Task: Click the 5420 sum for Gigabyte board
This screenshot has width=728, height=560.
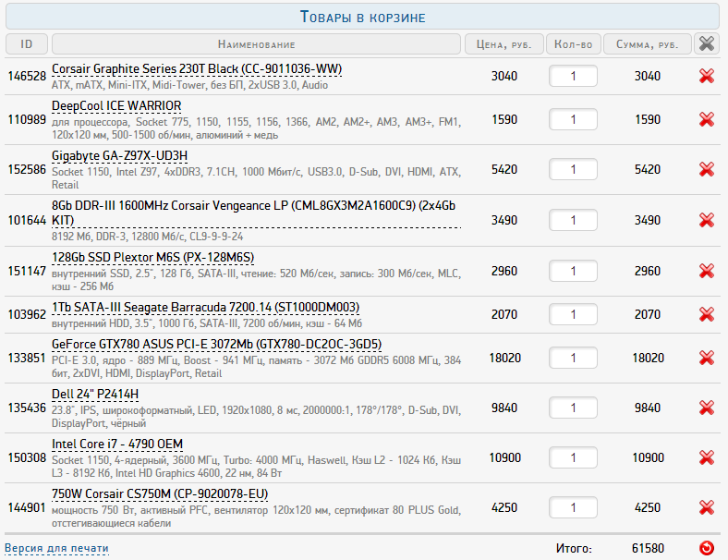Action: click(648, 169)
